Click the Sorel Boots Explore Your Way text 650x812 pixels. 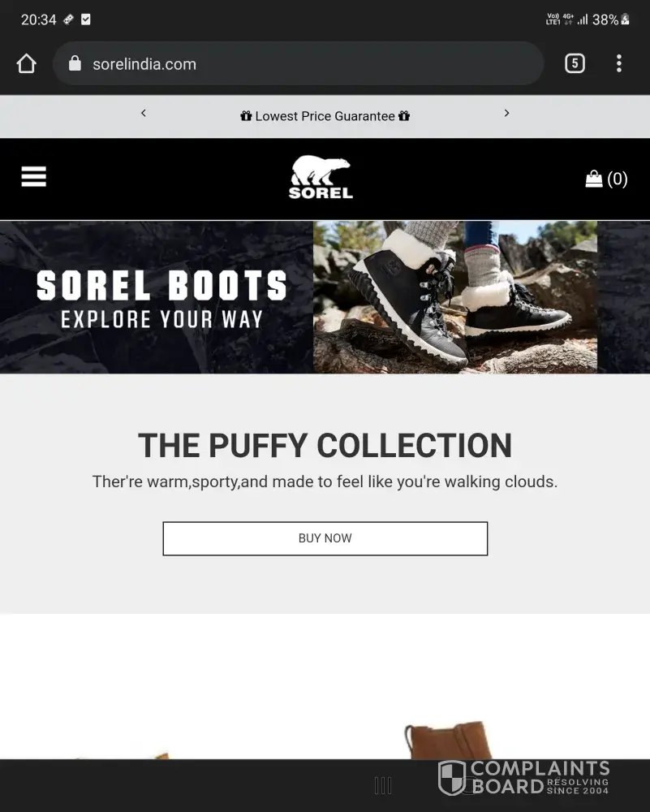point(161,300)
